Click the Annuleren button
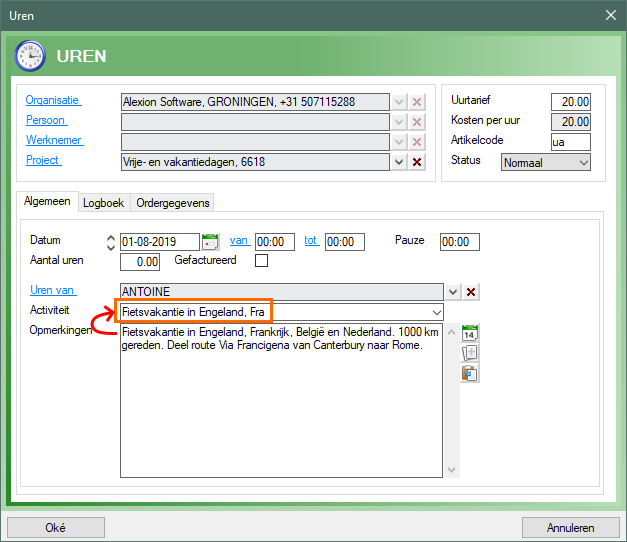The image size is (627, 542). pos(571,528)
